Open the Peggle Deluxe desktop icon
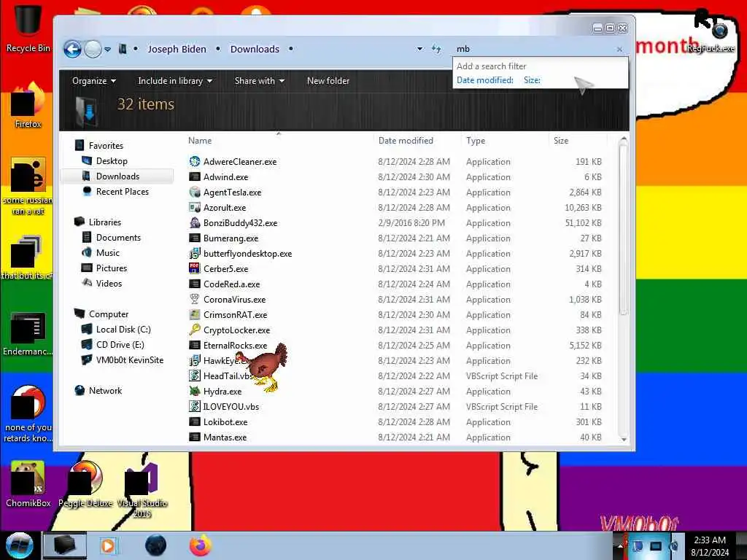Screen dimensions: 747x560 (86, 483)
